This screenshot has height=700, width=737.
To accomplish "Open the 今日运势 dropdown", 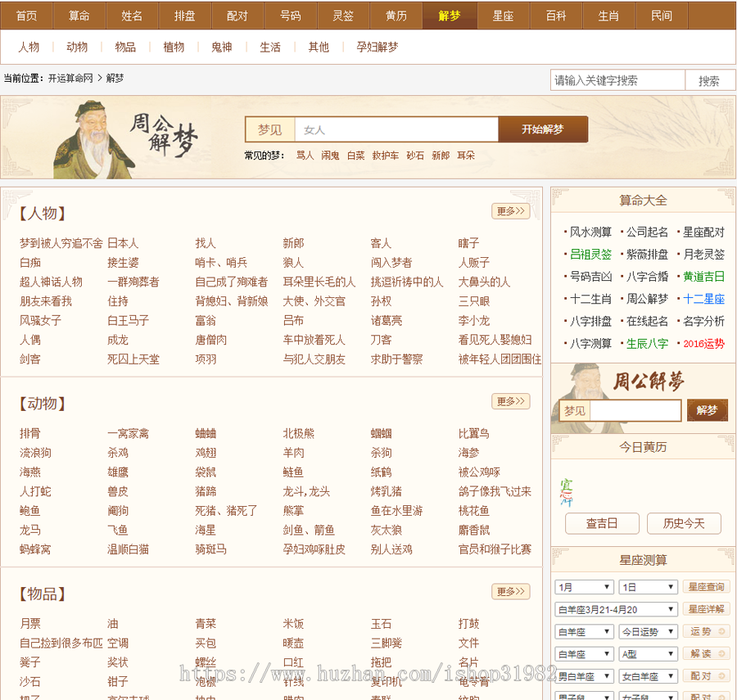I will click(x=648, y=631).
